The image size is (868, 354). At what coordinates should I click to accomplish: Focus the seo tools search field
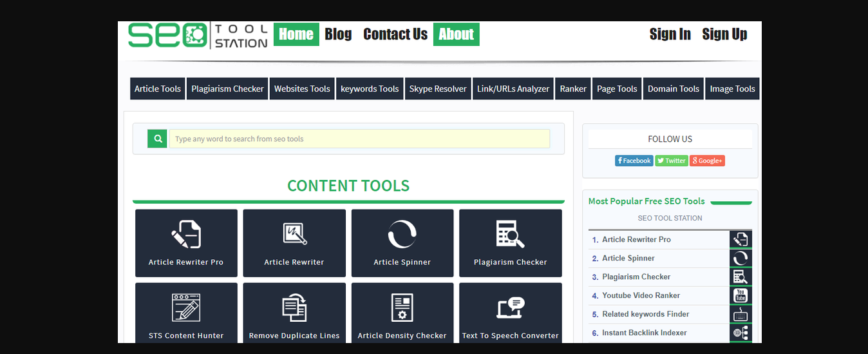(359, 139)
